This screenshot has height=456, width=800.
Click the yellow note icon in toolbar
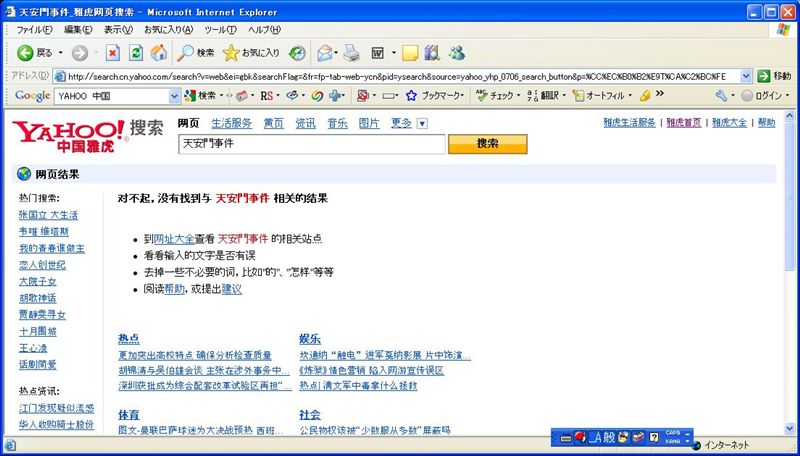[x=410, y=53]
